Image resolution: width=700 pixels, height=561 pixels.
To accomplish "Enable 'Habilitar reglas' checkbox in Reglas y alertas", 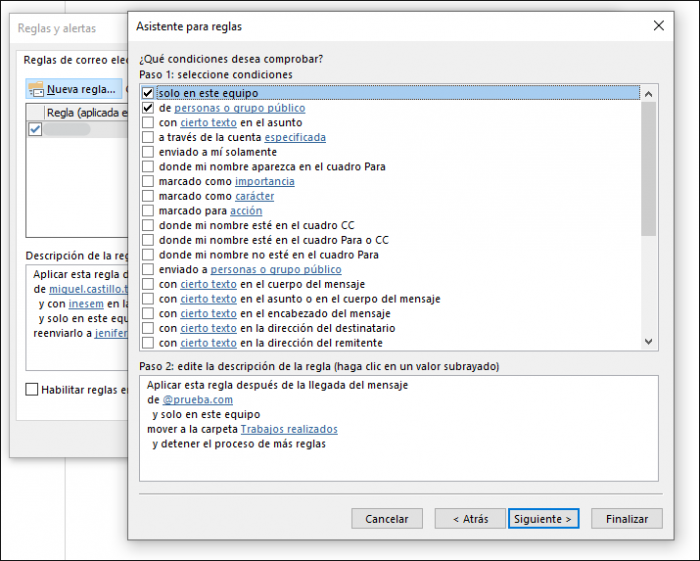I will 32,390.
